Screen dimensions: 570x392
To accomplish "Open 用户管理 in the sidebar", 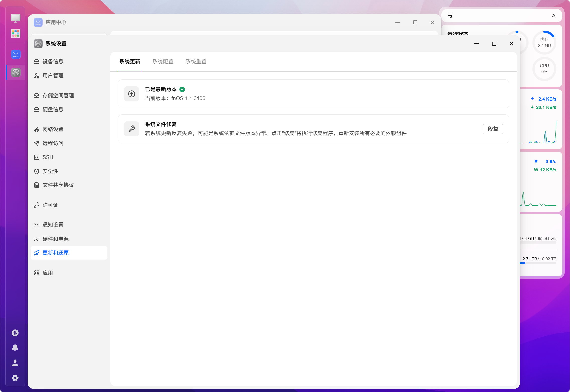I will pyautogui.click(x=69, y=76).
